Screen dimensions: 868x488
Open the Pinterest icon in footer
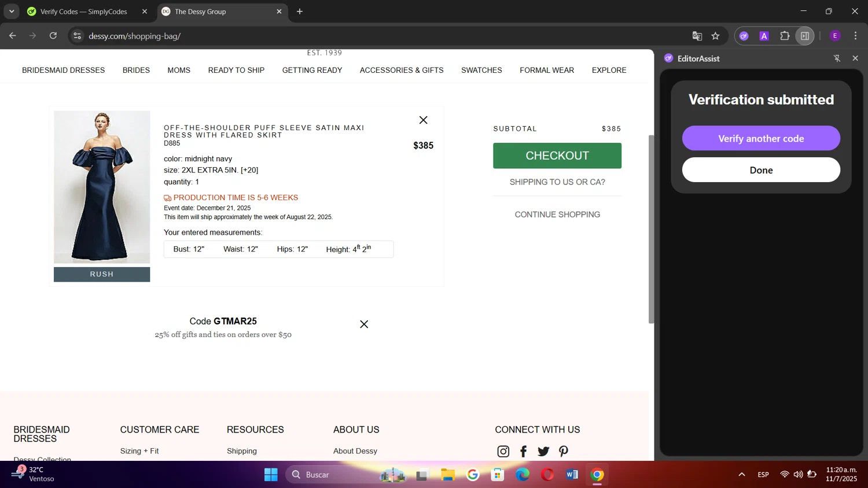click(x=564, y=452)
